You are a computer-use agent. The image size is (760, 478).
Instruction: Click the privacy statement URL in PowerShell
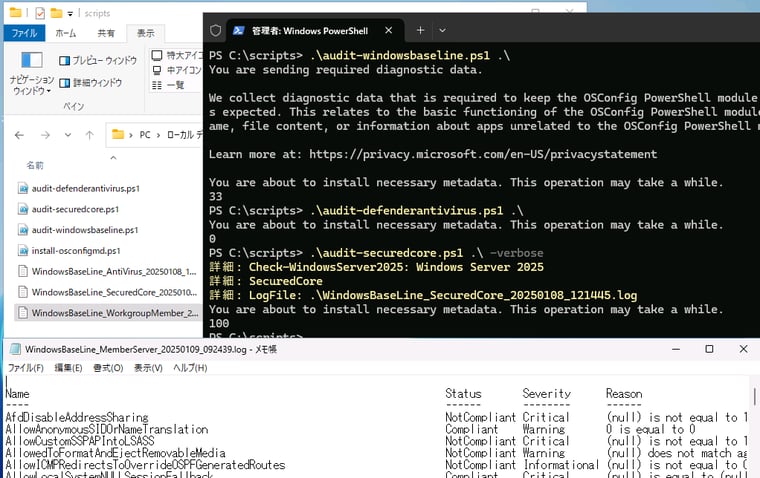(x=483, y=154)
